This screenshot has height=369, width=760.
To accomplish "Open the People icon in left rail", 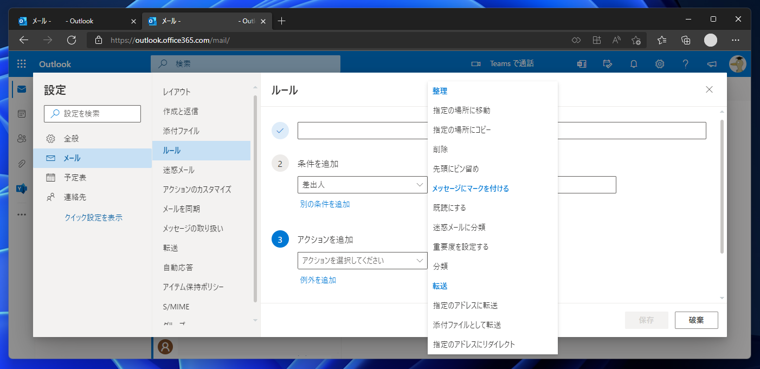I will 21,139.
